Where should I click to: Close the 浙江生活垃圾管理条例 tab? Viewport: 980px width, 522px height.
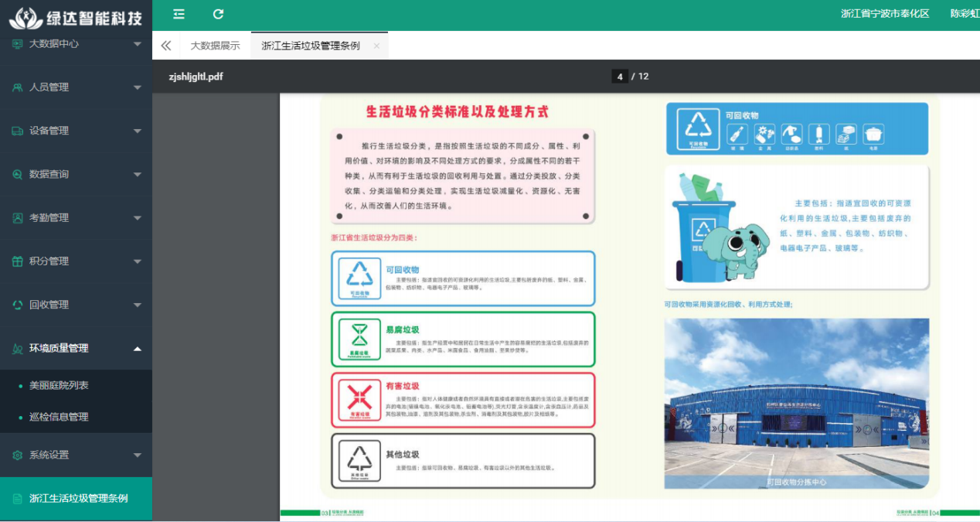(x=376, y=46)
